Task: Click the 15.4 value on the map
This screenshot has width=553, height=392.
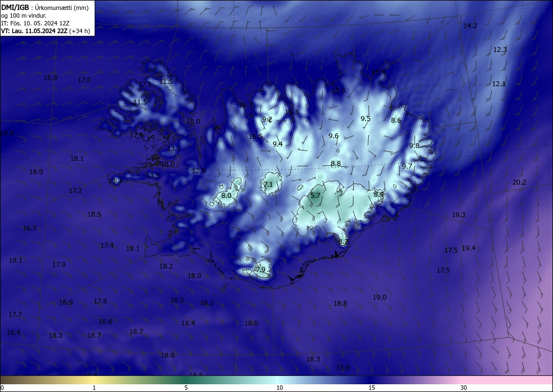Action: tap(378, 72)
